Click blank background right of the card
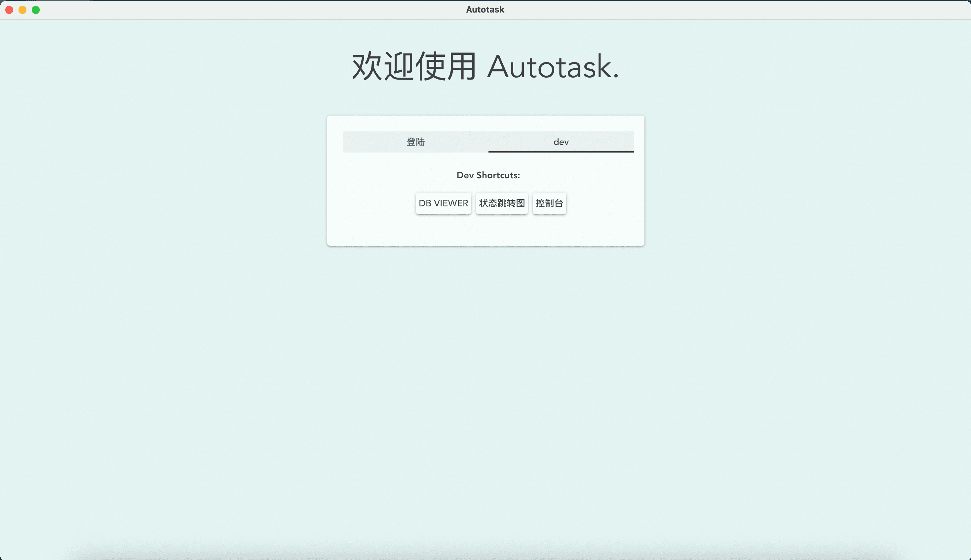This screenshot has height=560, width=971. (x=808, y=181)
